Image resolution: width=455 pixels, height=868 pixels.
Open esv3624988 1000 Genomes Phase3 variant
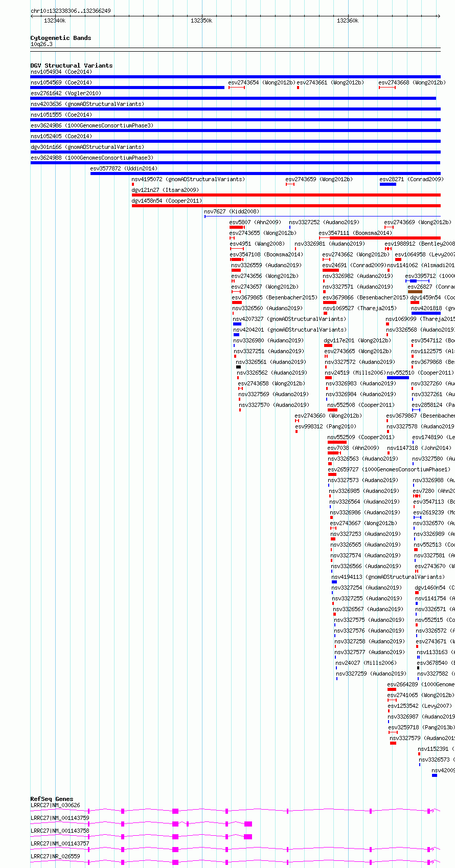point(92,158)
